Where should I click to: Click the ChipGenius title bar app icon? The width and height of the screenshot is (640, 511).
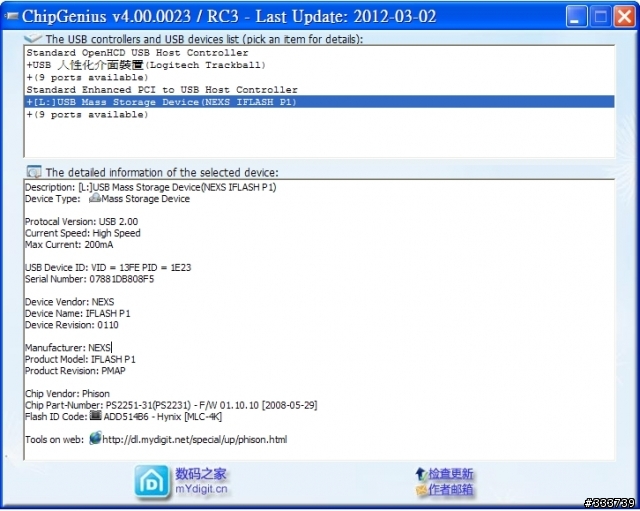click(11, 16)
